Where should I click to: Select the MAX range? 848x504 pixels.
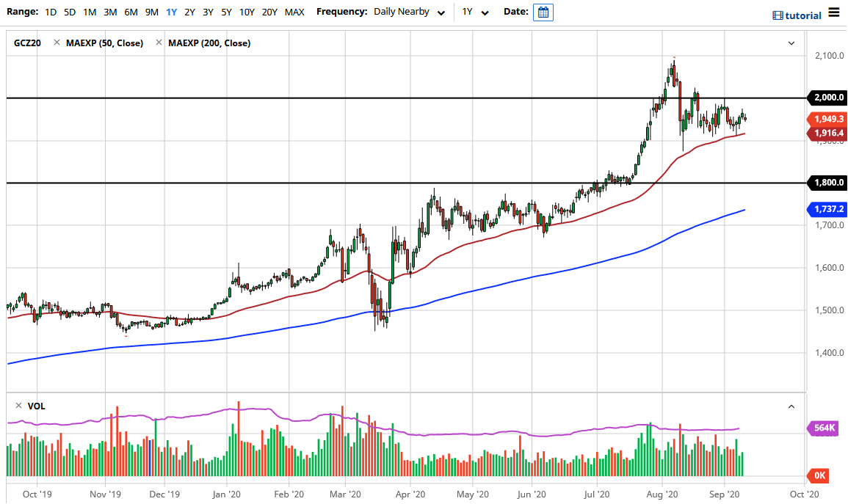point(294,12)
